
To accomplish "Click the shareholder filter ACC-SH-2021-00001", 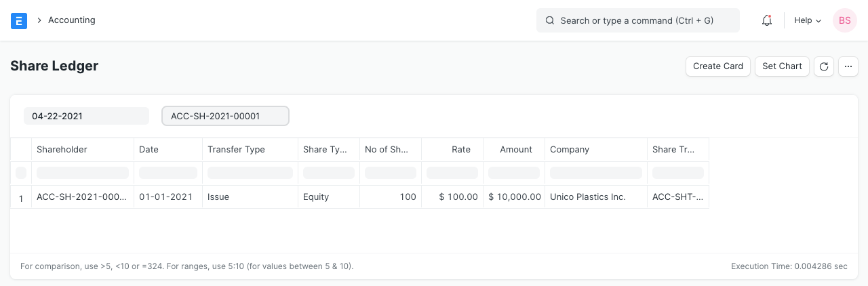I will [x=225, y=116].
